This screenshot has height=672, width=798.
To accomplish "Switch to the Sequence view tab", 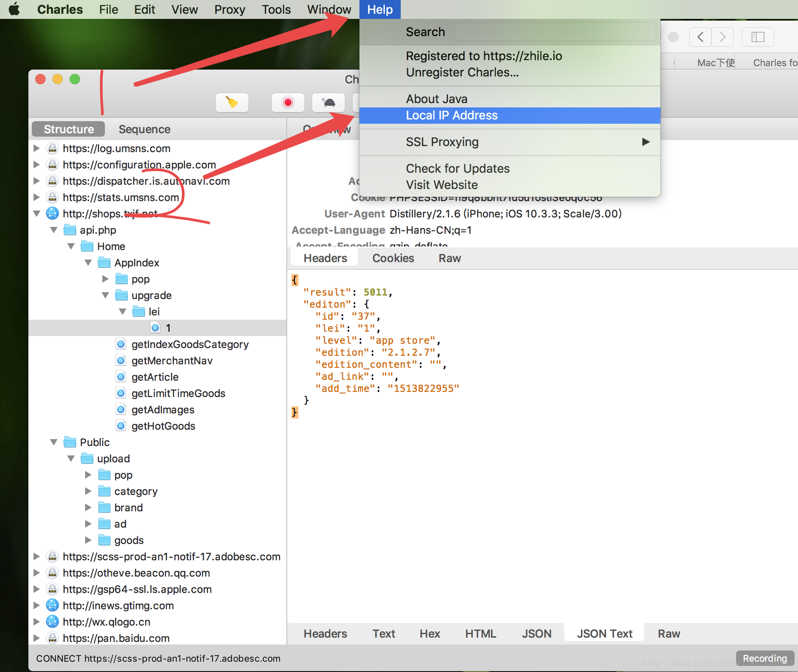I will [x=144, y=129].
